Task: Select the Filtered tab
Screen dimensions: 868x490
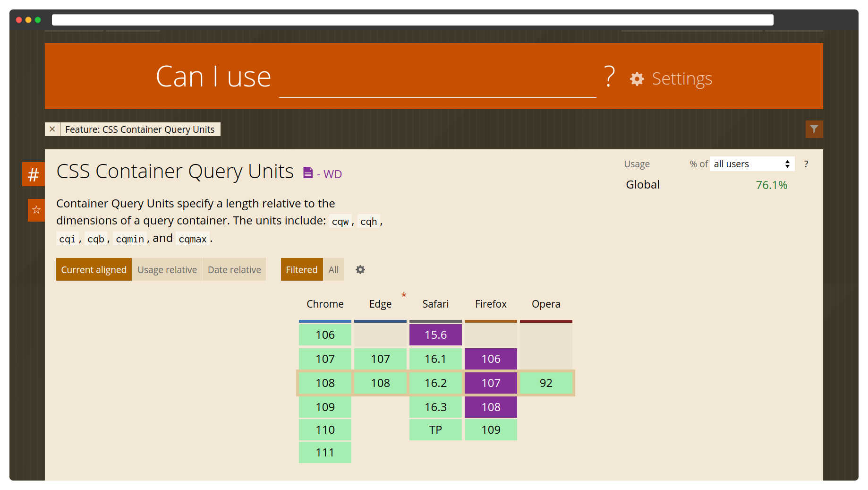Action: pyautogui.click(x=301, y=269)
